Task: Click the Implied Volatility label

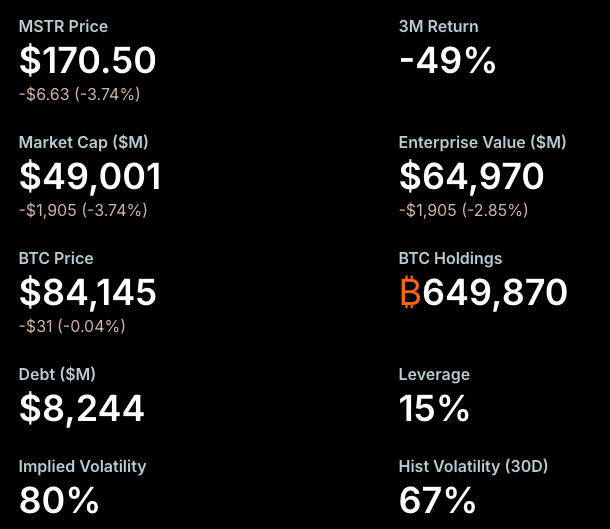Action: point(82,466)
